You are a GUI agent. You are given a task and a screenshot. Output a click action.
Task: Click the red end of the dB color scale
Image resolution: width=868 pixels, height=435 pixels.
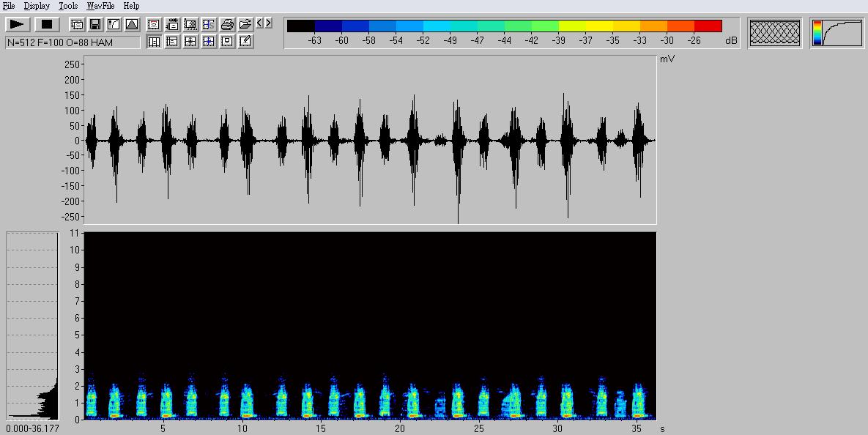(x=708, y=26)
